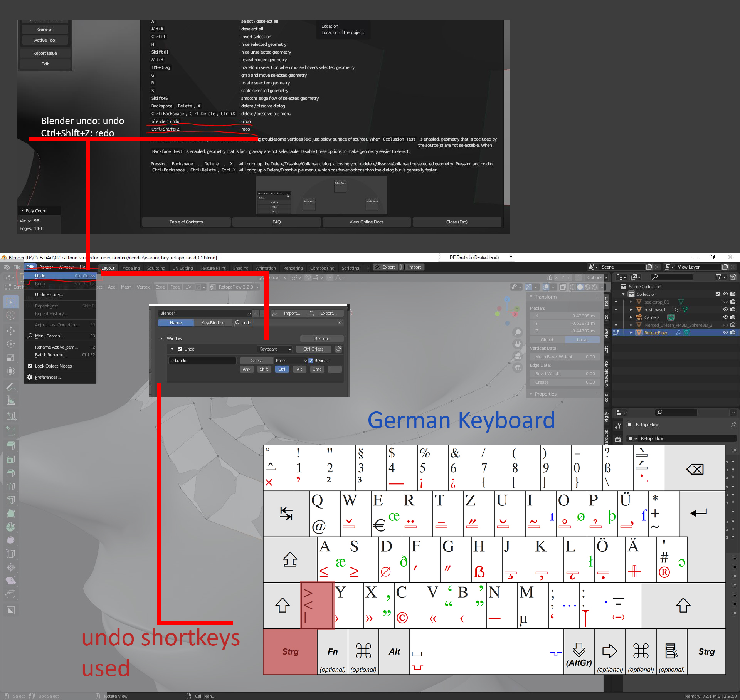The width and height of the screenshot is (740, 700).
Task: Hide RetopoFlow object in viewport
Action: (725, 332)
